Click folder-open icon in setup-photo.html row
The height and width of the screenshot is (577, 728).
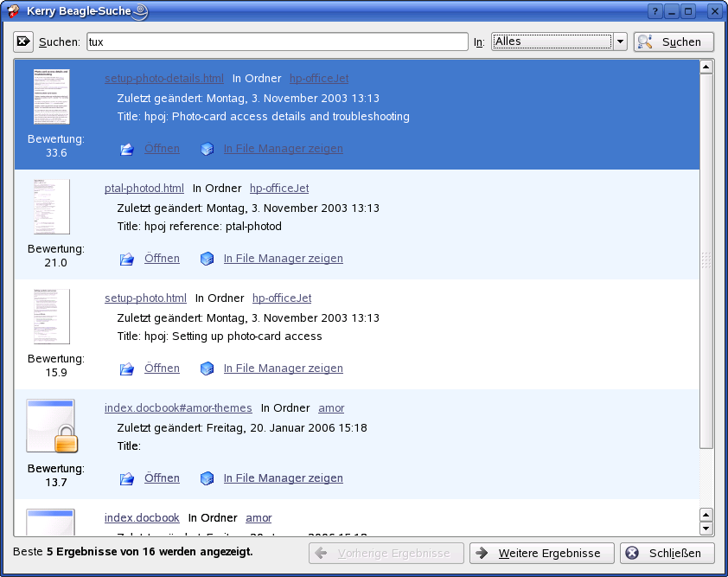click(x=127, y=369)
